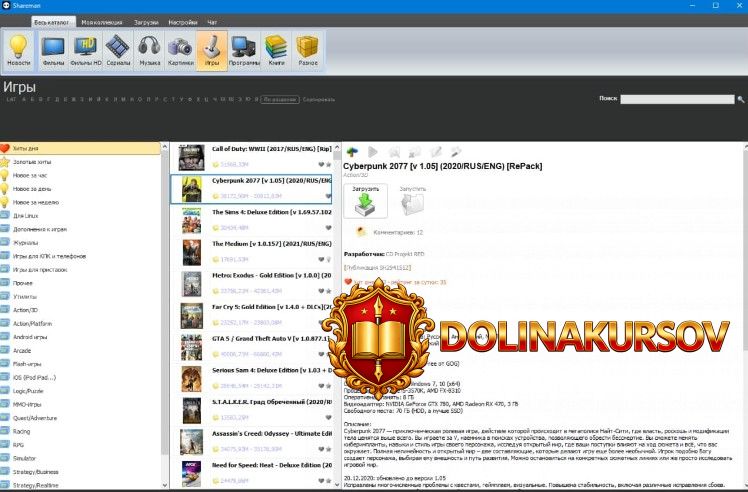Click the category sidebar scroll-down arrow
The height and width of the screenshot is (492, 748).
point(165,485)
